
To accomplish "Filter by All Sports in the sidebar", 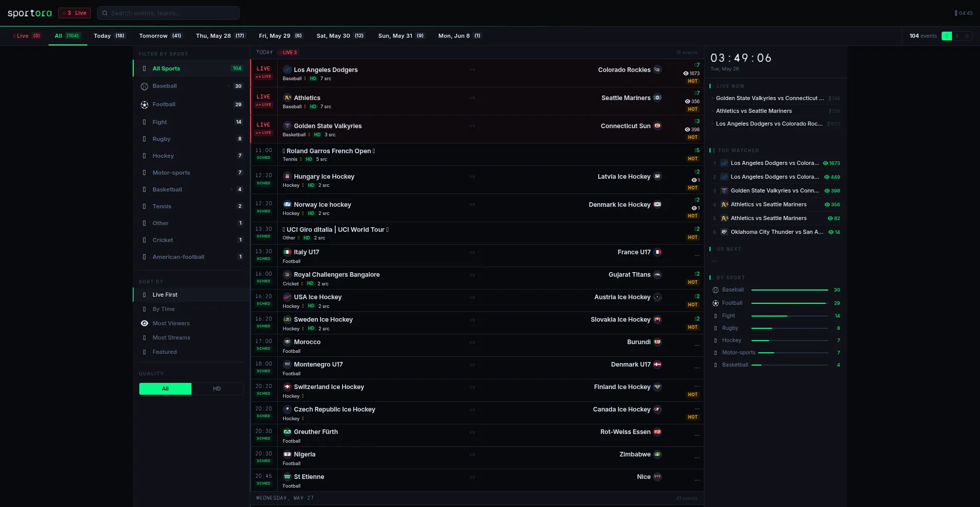I will point(191,68).
